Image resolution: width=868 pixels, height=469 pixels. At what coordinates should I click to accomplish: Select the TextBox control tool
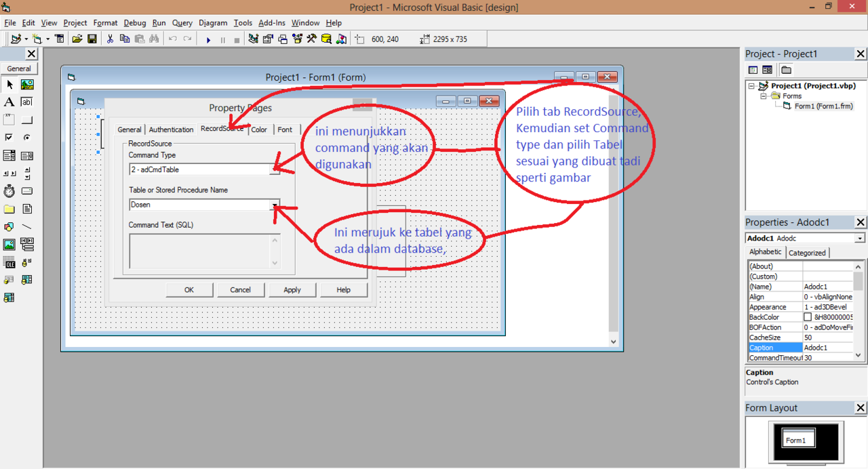point(27,102)
